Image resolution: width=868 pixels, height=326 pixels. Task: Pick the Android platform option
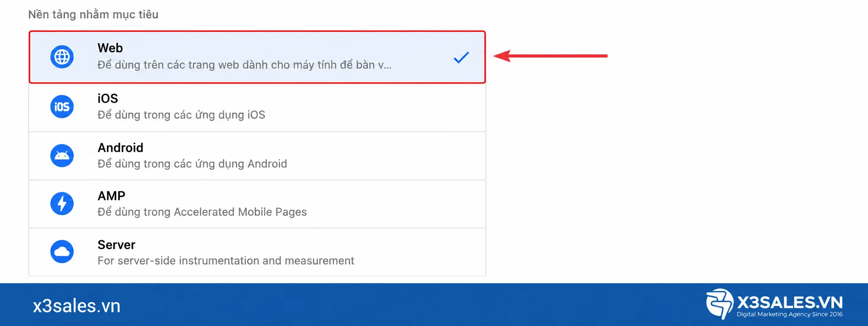[x=257, y=156]
